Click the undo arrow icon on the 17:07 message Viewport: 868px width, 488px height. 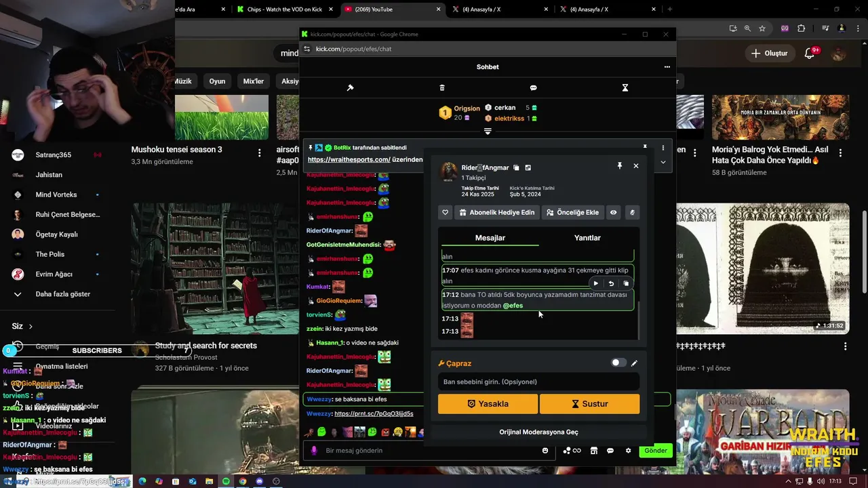point(611,283)
